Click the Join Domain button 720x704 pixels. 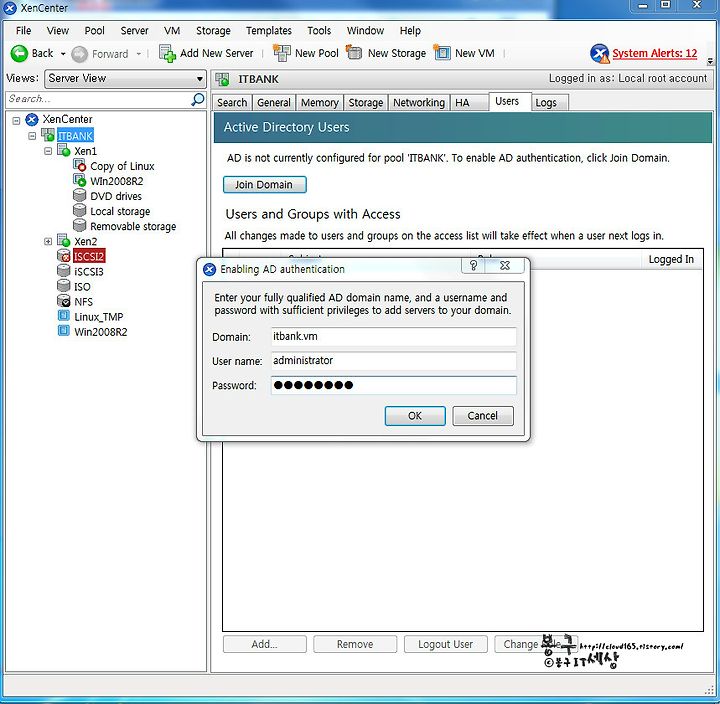264,185
